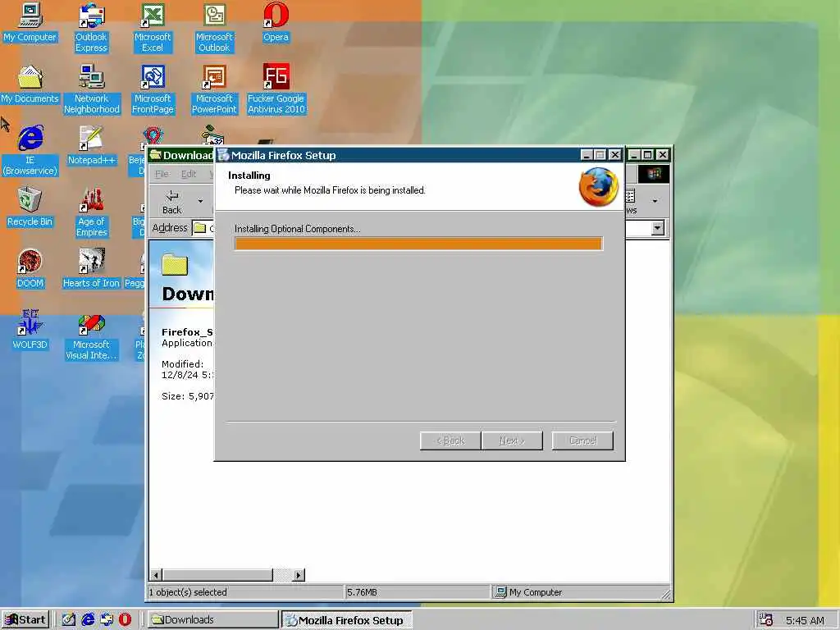Screen dimensions: 840x630
Task: Click My Computer zone in Downloads status bar
Action: pos(528,592)
